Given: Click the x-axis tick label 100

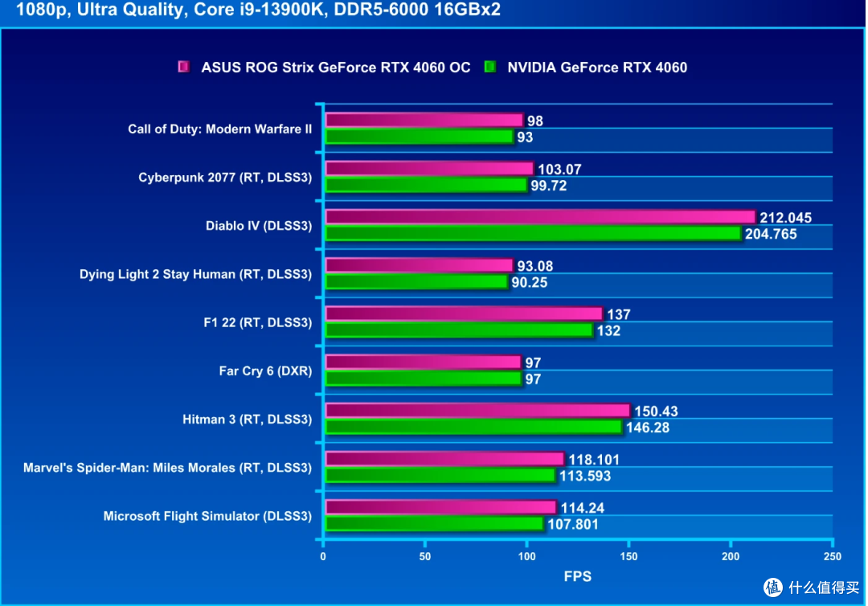Looking at the screenshot, I should click(x=527, y=557).
